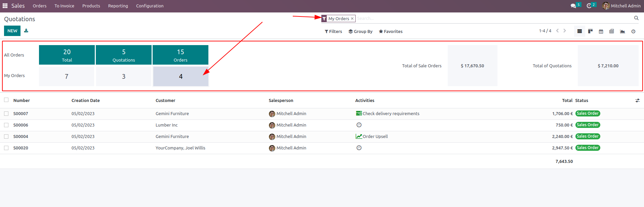644x207 pixels.
Task: Click in the search input field
Action: coord(493,19)
